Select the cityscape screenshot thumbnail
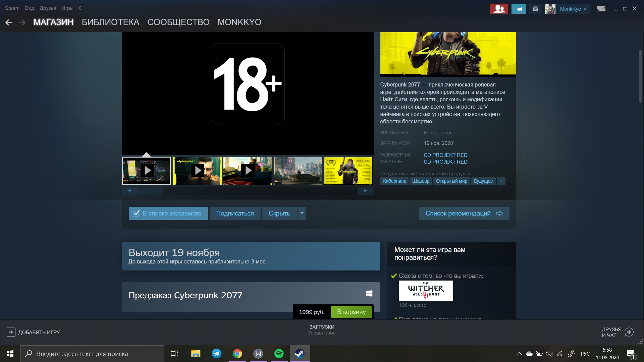Viewport: 644px width, 362px height. [x=298, y=171]
